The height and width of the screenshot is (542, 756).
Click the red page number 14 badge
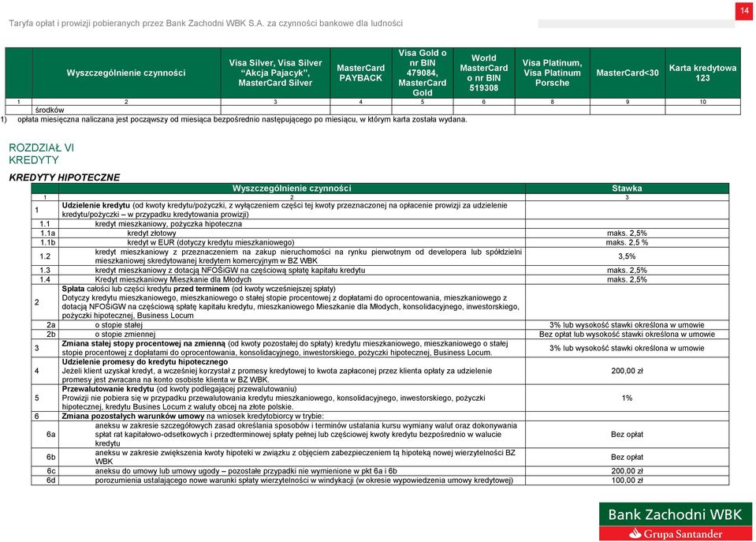click(744, 11)
